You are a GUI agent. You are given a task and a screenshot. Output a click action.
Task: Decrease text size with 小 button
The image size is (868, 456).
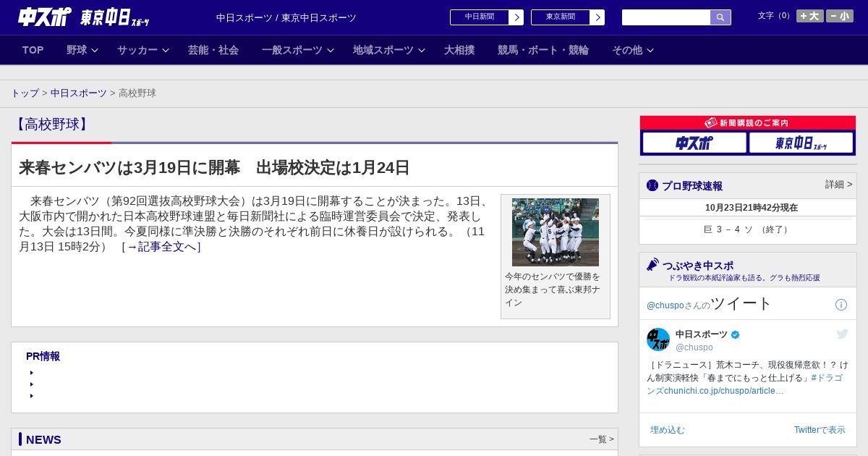[840, 16]
